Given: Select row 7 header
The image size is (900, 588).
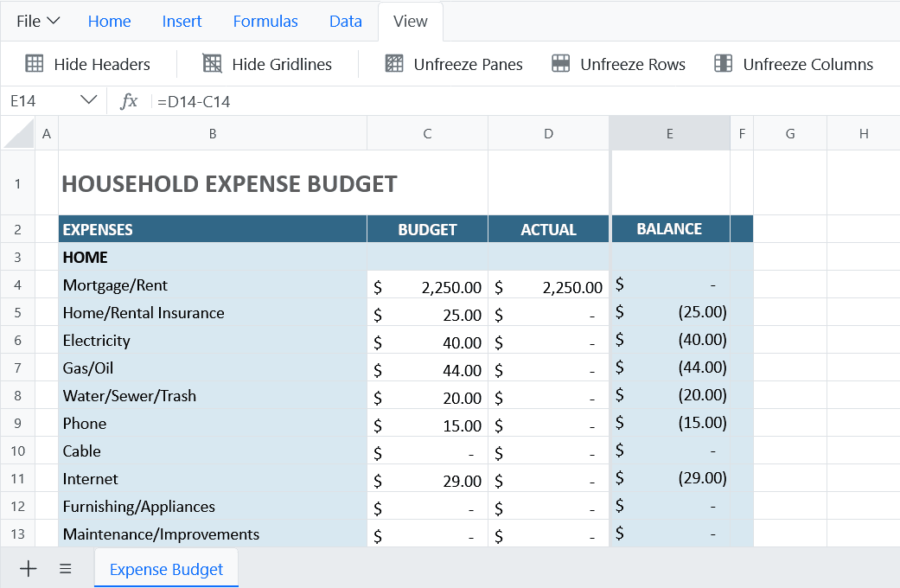Looking at the screenshot, I should pos(18,367).
